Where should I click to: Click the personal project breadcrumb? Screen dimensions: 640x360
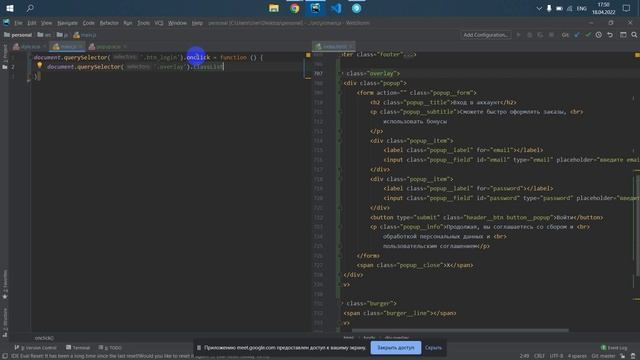[18, 35]
